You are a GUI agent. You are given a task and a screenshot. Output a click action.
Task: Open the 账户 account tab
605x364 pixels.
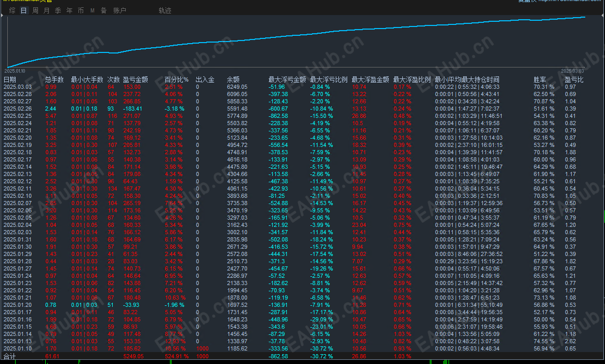click(x=120, y=10)
